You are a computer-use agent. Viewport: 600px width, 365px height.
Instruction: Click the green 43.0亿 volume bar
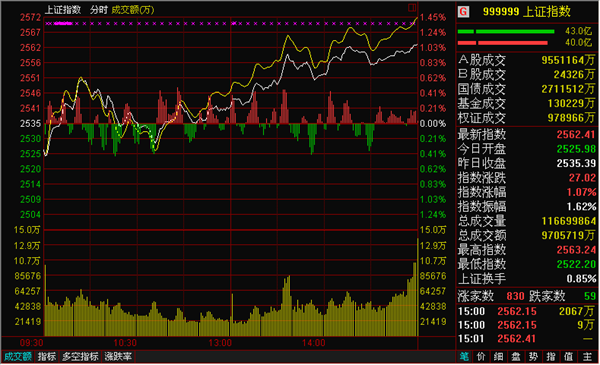click(x=506, y=31)
